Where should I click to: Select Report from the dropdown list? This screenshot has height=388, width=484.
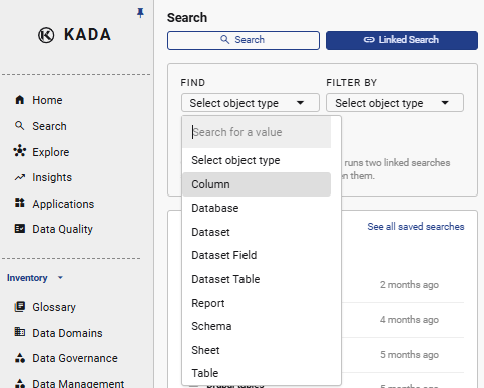[x=257, y=303]
